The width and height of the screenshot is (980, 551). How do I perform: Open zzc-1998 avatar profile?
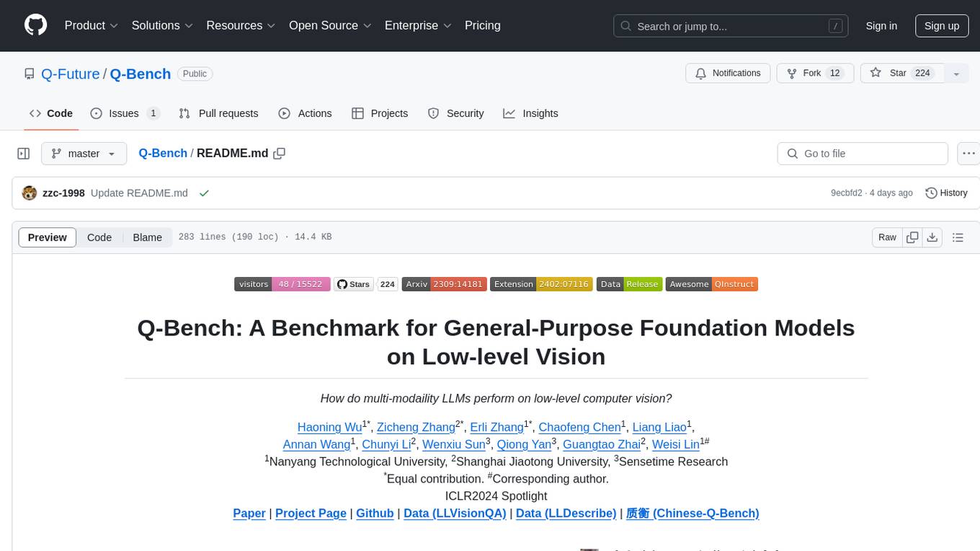30,193
